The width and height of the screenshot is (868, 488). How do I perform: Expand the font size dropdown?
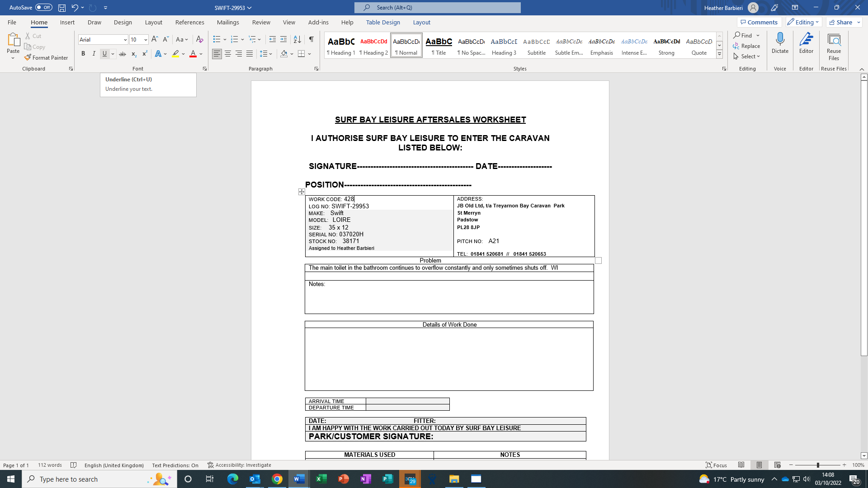pos(146,40)
